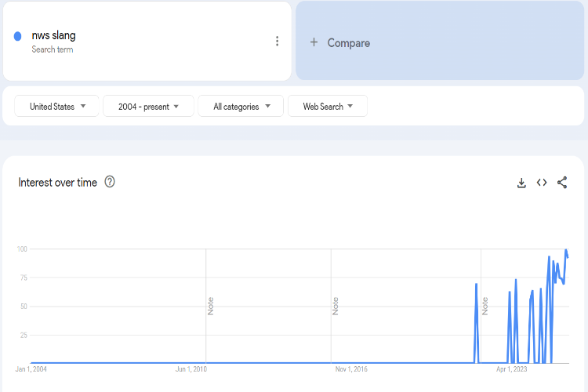Edit the nws slang search term
Screen dimensions: 588x392
click(x=53, y=35)
